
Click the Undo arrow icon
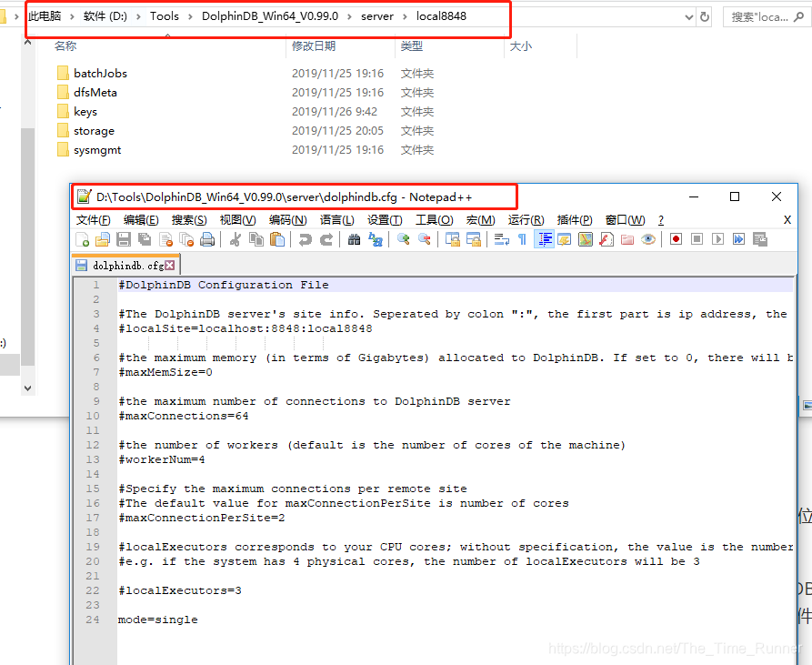[x=305, y=239]
